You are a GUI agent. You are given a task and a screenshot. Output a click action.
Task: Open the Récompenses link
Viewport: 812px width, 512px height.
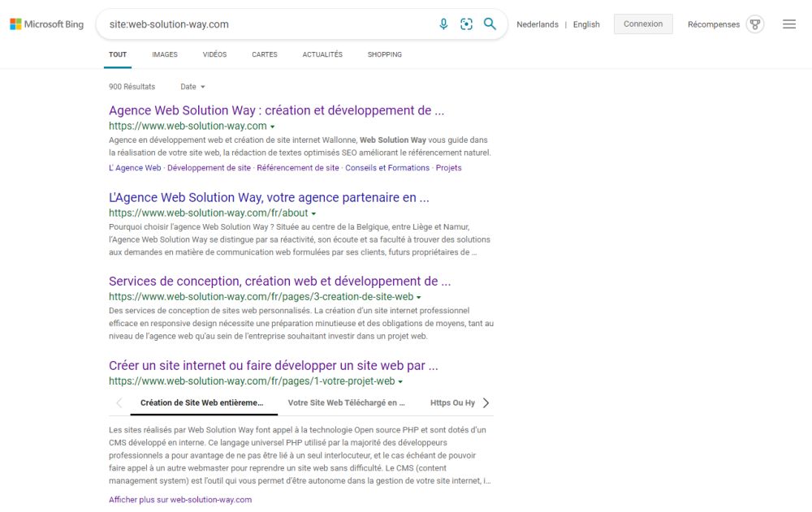pyautogui.click(x=714, y=24)
